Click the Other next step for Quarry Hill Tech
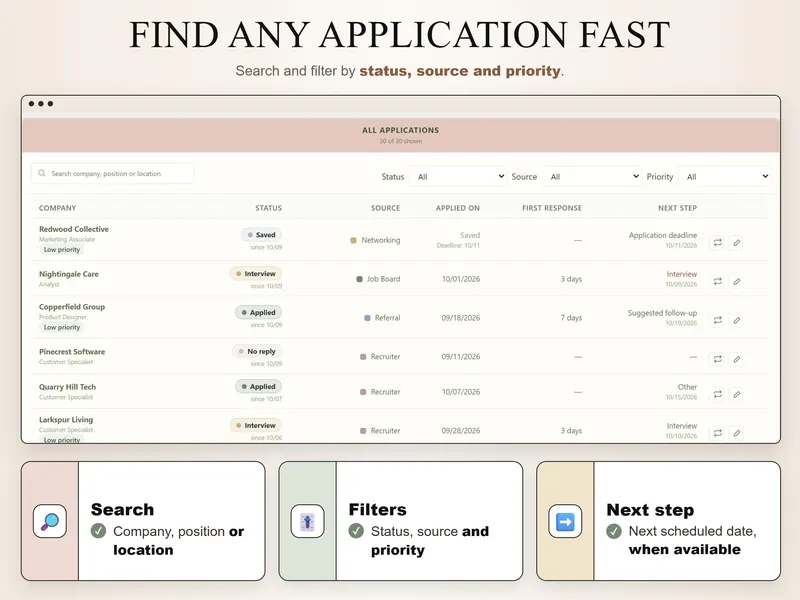The width and height of the screenshot is (800, 600). pyautogui.click(x=687, y=387)
